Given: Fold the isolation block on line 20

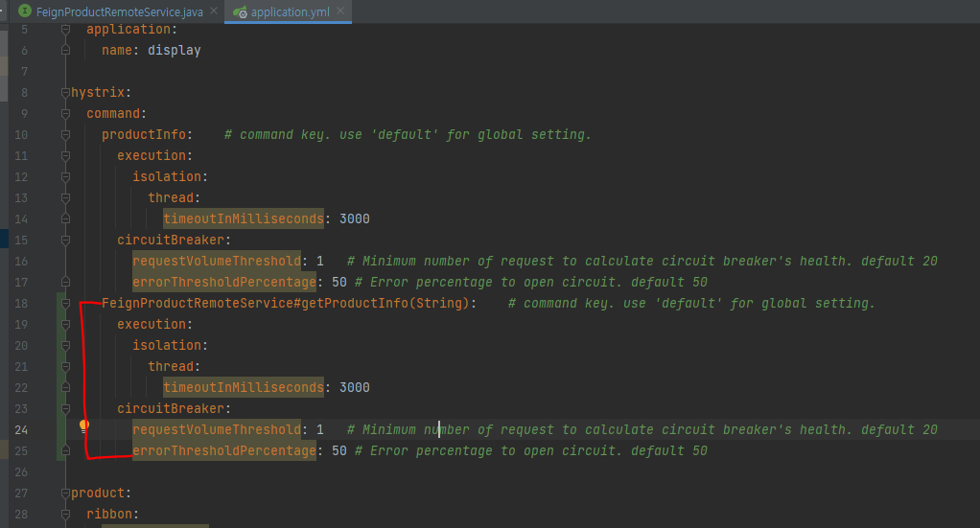Looking at the screenshot, I should [x=65, y=346].
